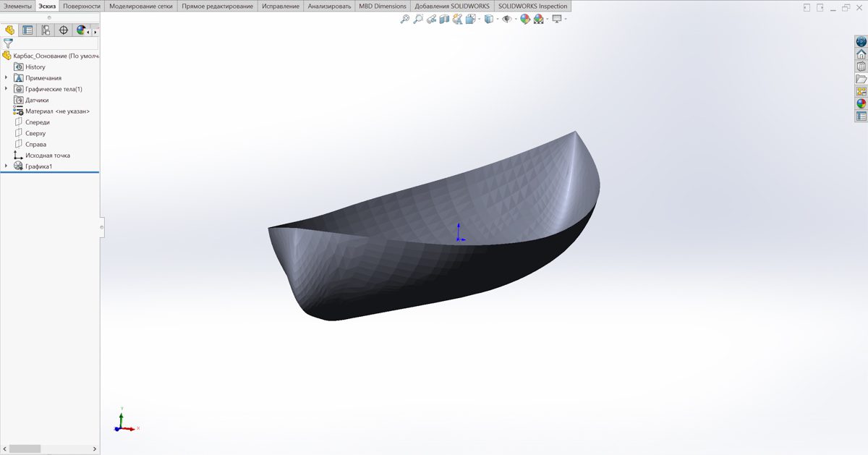Click the feature tree filter field

coord(55,43)
